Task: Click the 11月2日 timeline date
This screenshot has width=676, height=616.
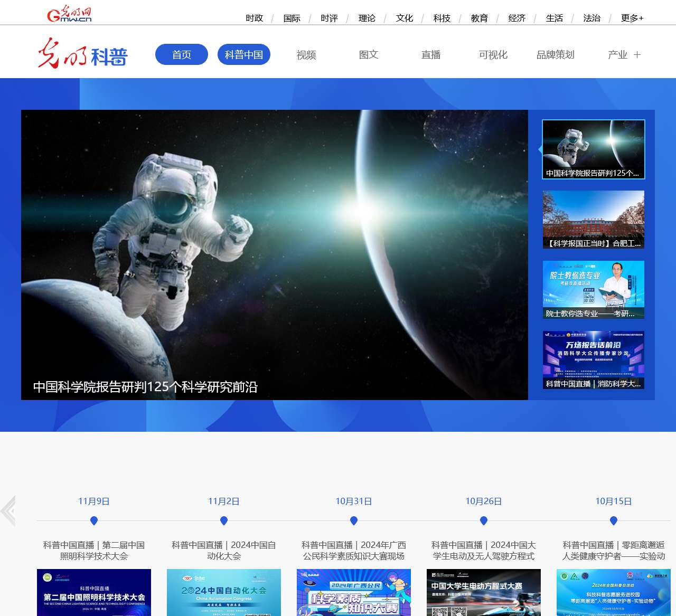Action: (224, 501)
